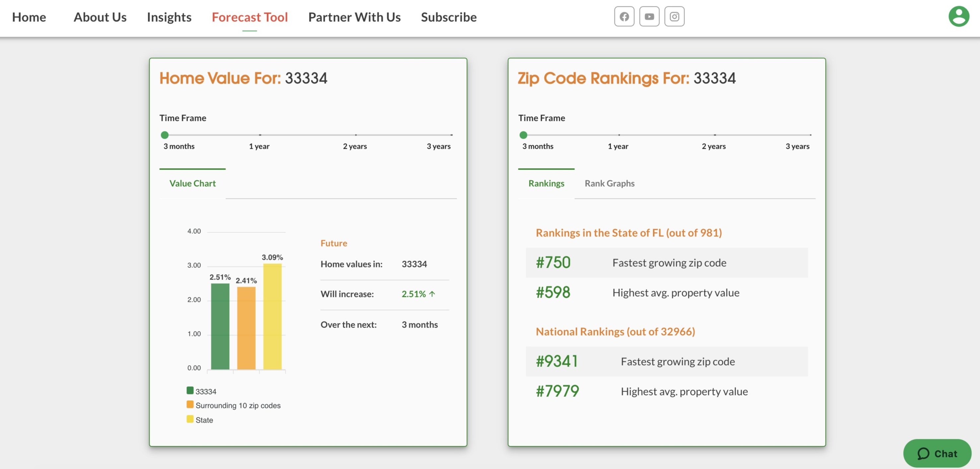This screenshot has width=980, height=469.
Task: Click the user profile avatar icon
Action: pyautogui.click(x=958, y=16)
